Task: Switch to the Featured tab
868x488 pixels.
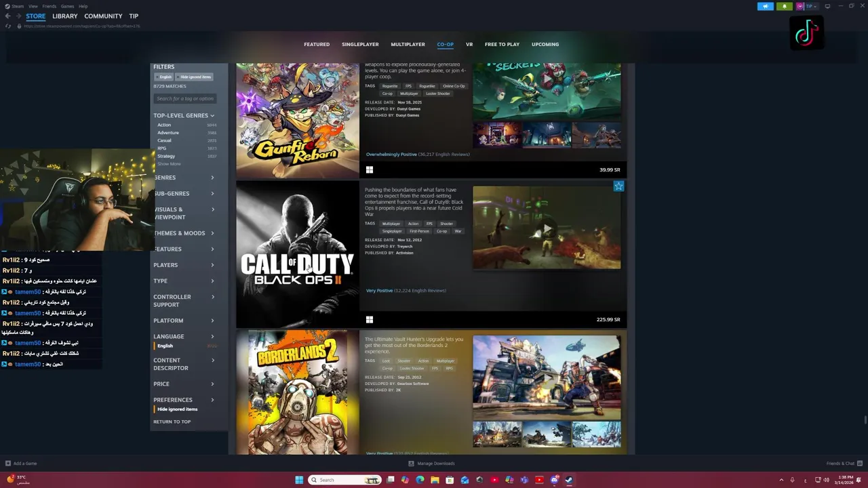Action: point(317,44)
